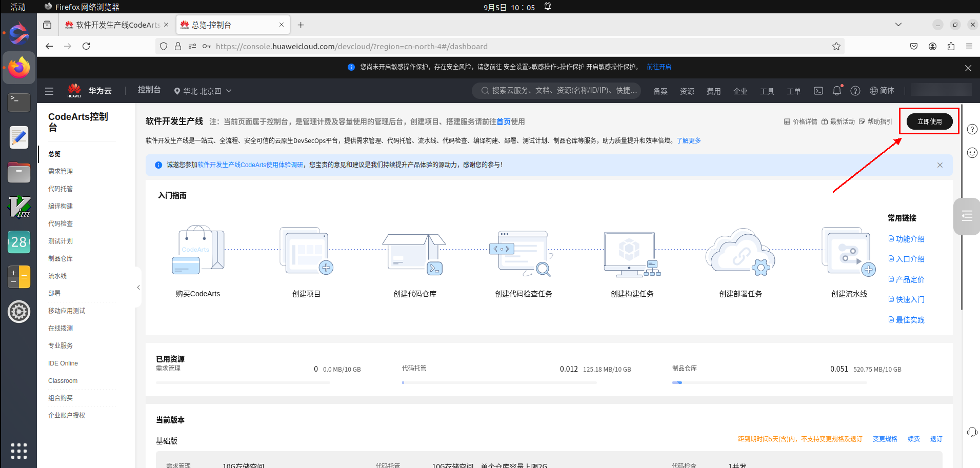Open 制品仓库 in sidebar
This screenshot has width=980, height=468.
pos(61,258)
